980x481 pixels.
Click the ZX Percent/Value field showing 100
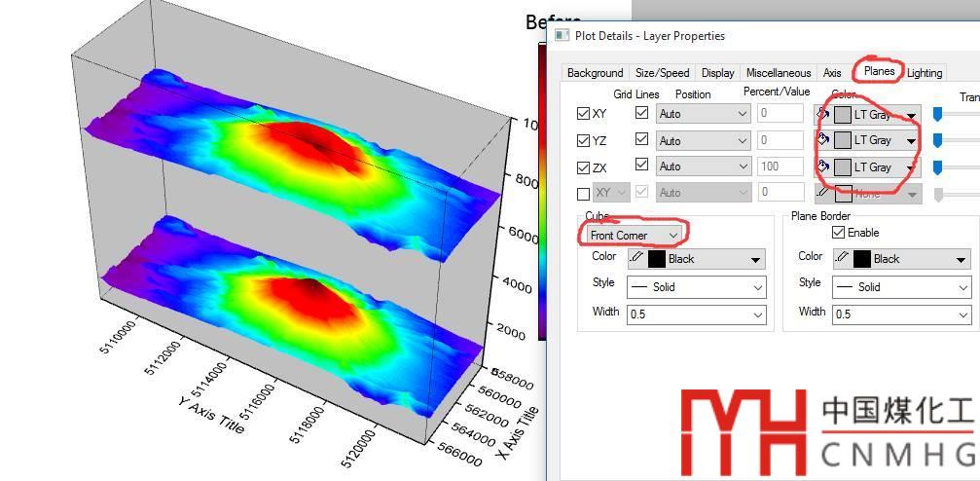780,166
